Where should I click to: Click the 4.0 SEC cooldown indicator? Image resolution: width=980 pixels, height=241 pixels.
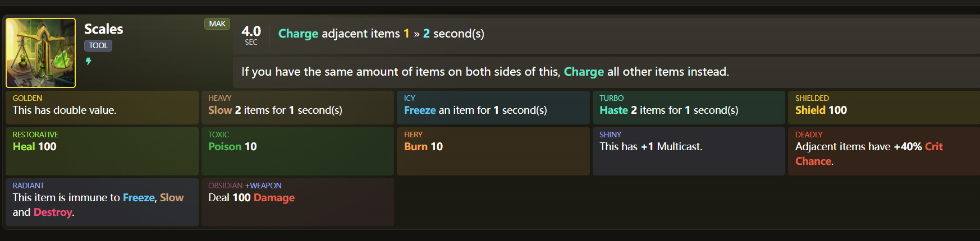[x=251, y=34]
